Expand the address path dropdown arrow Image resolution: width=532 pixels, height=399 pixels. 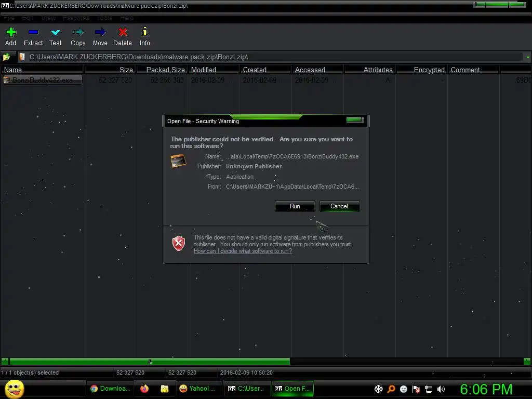(x=528, y=57)
